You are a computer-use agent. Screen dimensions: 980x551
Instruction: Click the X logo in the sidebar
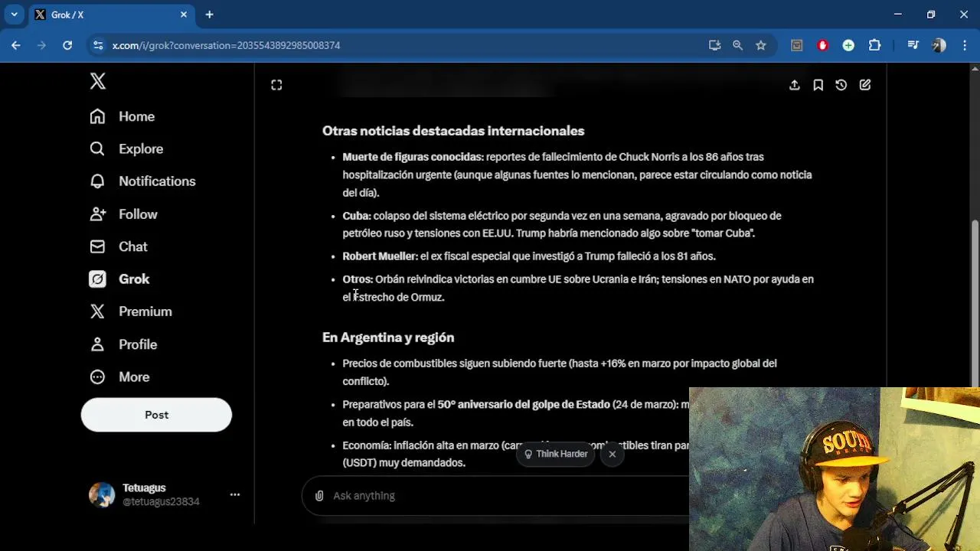pyautogui.click(x=98, y=81)
